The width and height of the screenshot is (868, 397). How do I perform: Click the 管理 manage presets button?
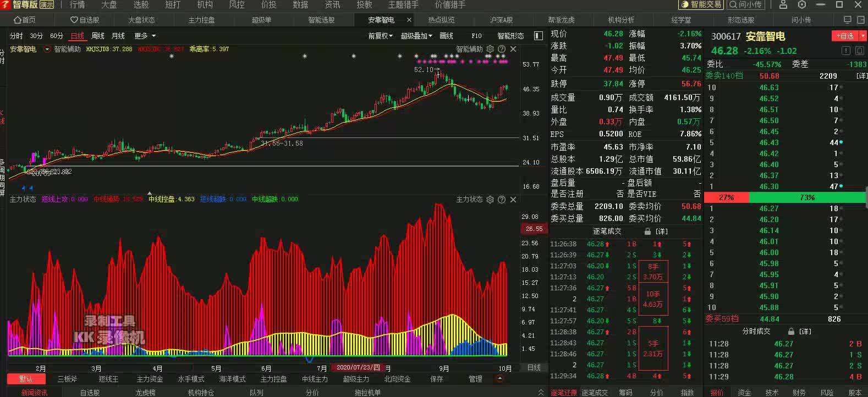click(x=475, y=379)
